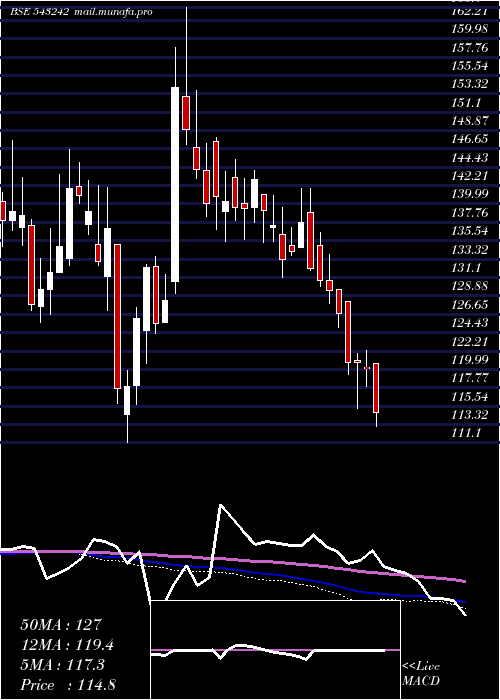Screen dimensions: 500x700
Task: Click the 131.1 price level label
Action: (466, 267)
